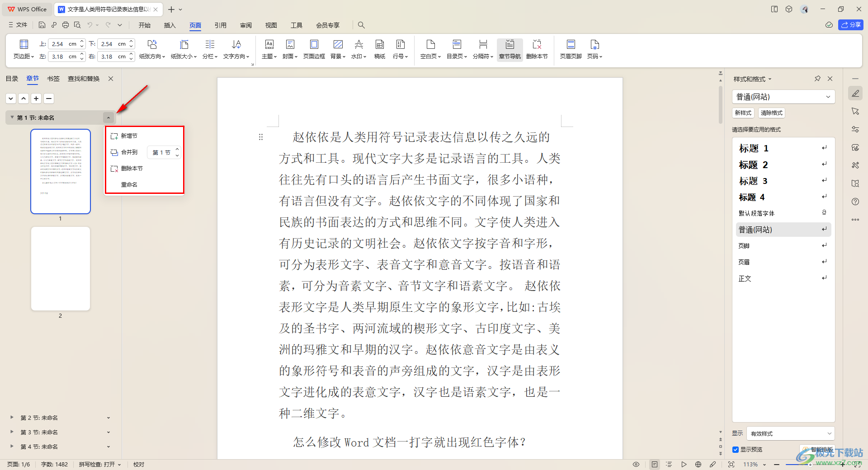Image resolution: width=868 pixels, height=470 pixels.
Task: Close the navigation pane
Action: (111, 79)
